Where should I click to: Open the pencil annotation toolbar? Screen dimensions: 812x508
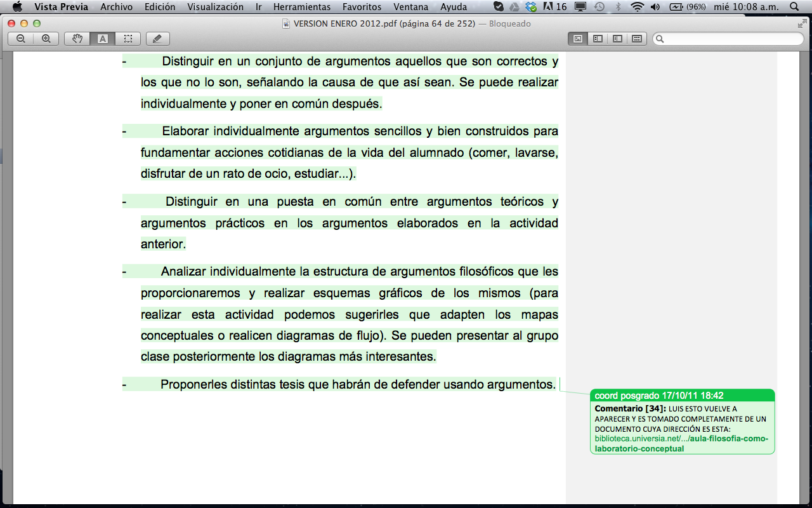point(157,39)
